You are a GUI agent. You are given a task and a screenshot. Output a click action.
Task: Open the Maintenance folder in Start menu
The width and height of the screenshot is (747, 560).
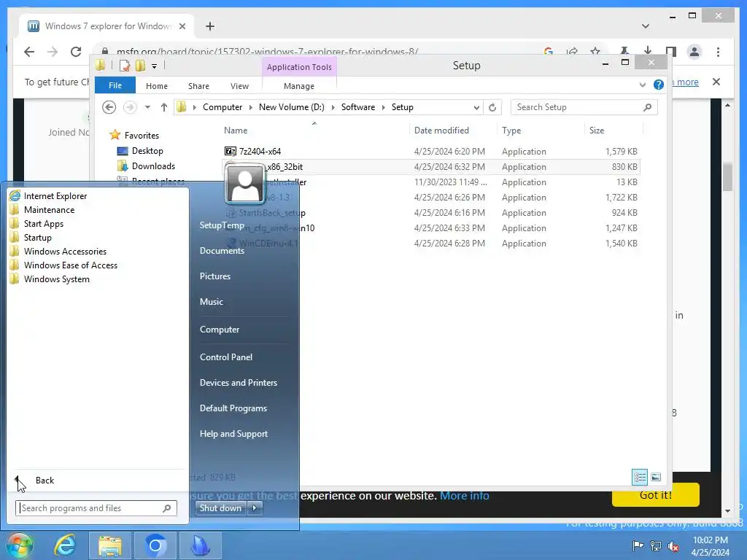(49, 209)
